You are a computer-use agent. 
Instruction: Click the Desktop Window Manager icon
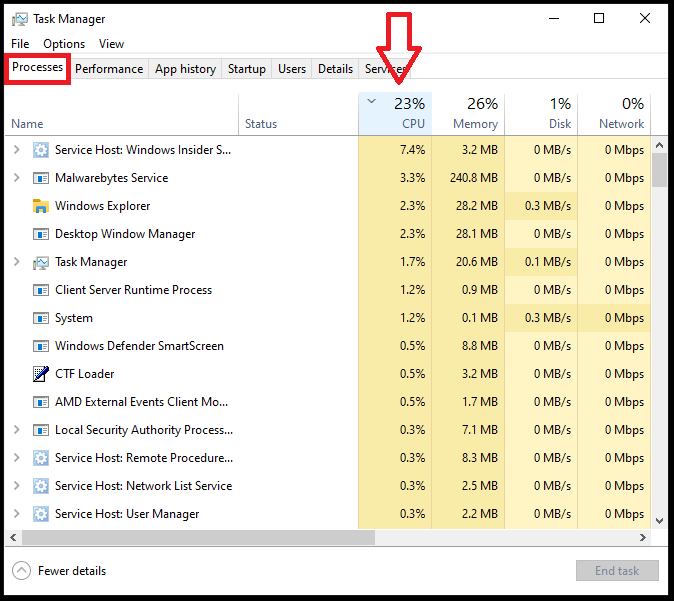point(40,234)
